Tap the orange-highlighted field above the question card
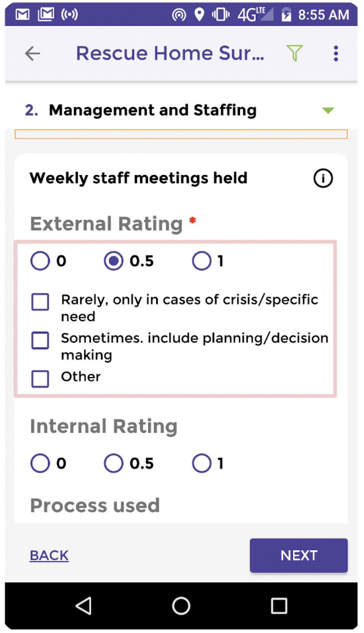 tap(182, 134)
